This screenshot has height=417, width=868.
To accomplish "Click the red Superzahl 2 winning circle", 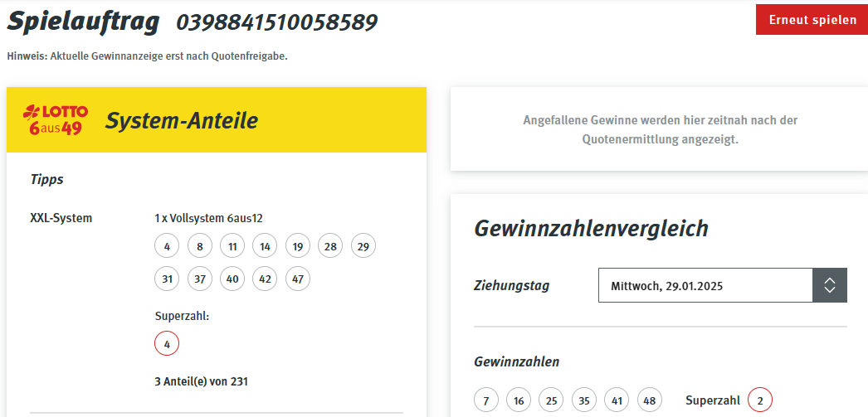I will 760,400.
